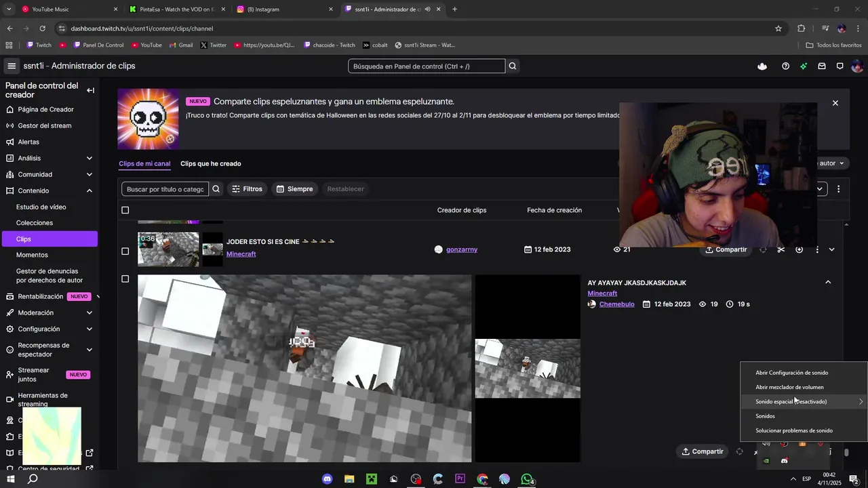This screenshot has height=488, width=868.
Task: Open Discord from the taskbar
Action: coord(328,479)
